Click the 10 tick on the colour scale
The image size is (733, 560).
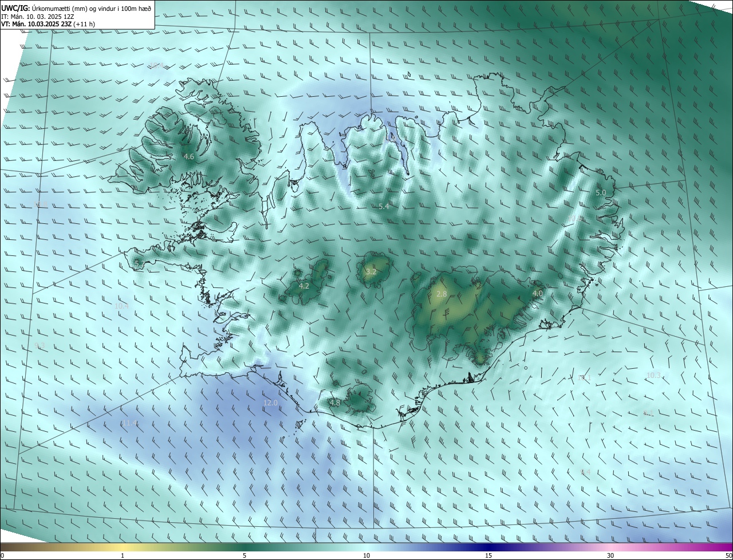(x=366, y=555)
